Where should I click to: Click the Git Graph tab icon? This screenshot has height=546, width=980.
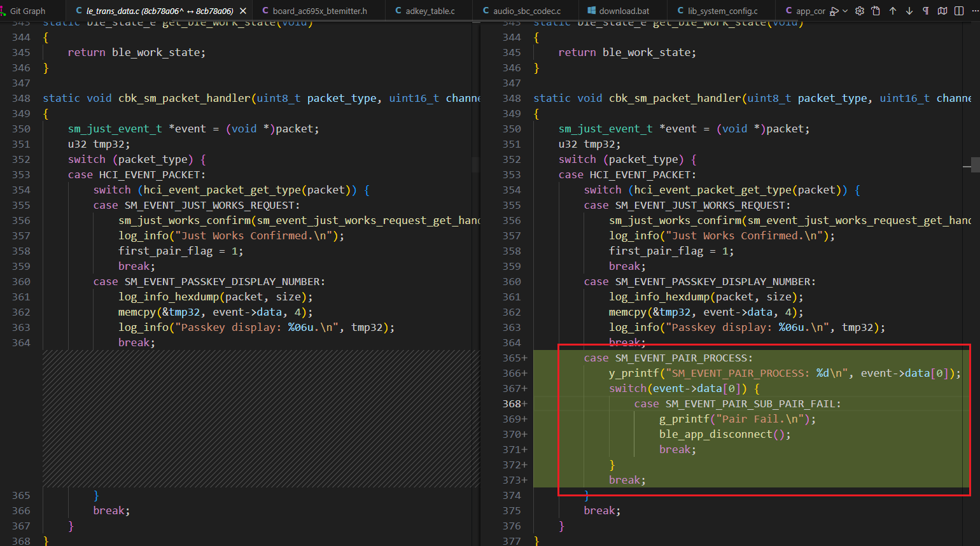[3, 11]
